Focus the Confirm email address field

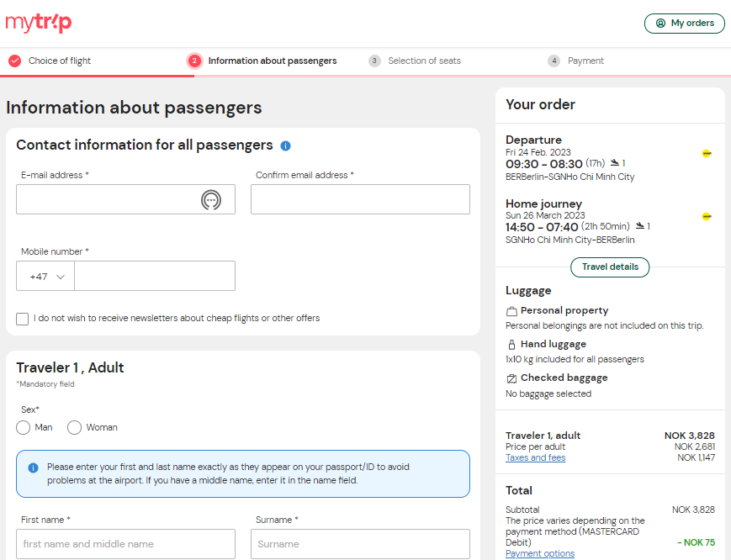tap(360, 199)
